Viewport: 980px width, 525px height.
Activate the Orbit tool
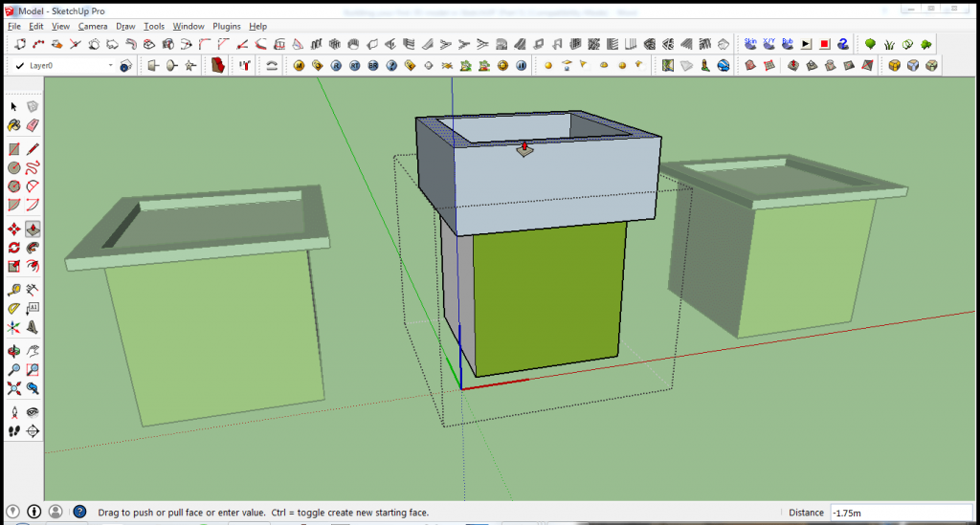point(13,351)
